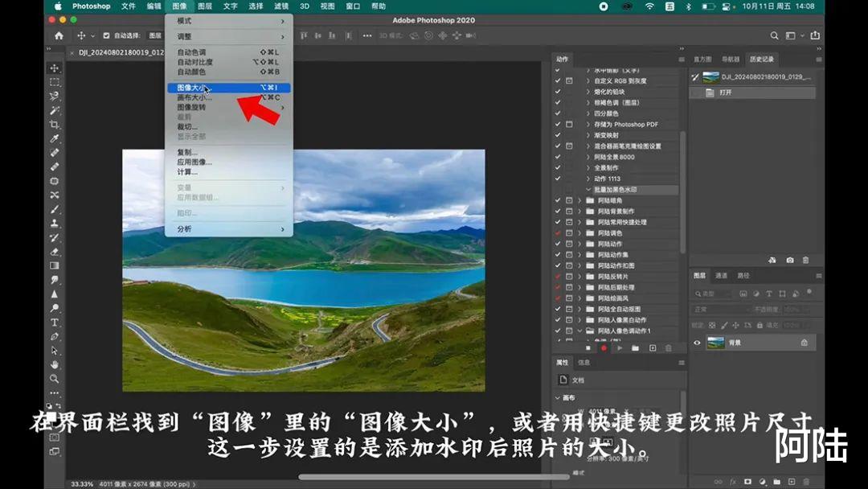Click the Home icon in options bar
868x489 pixels.
59,35
